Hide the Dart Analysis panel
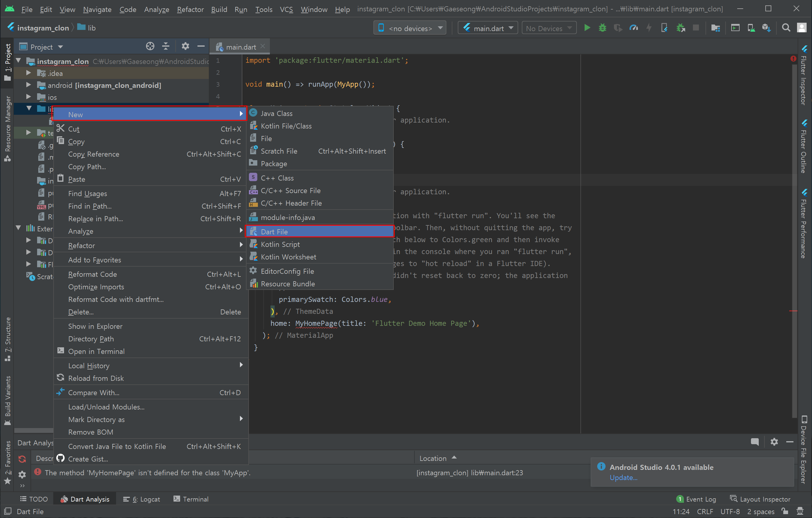The image size is (812, 518). [x=790, y=442]
